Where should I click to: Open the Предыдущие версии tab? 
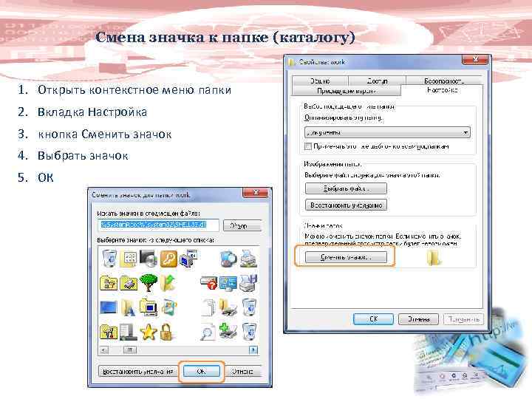(347, 91)
